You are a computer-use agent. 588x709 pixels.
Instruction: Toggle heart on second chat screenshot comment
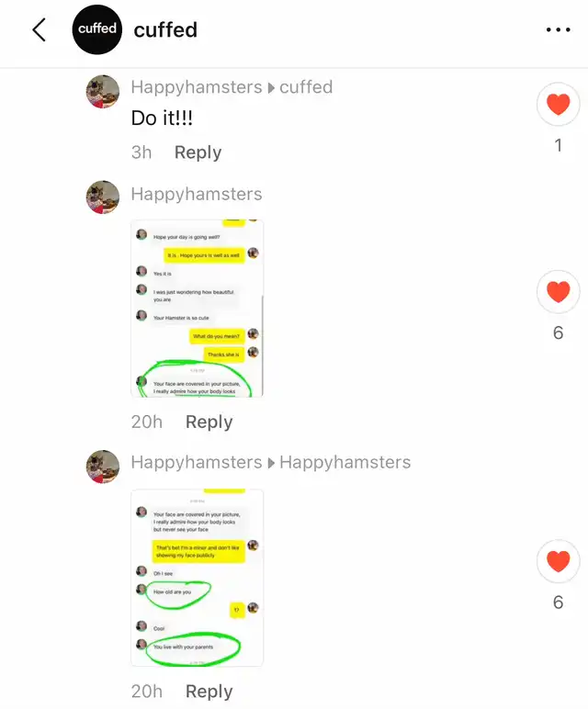559,561
